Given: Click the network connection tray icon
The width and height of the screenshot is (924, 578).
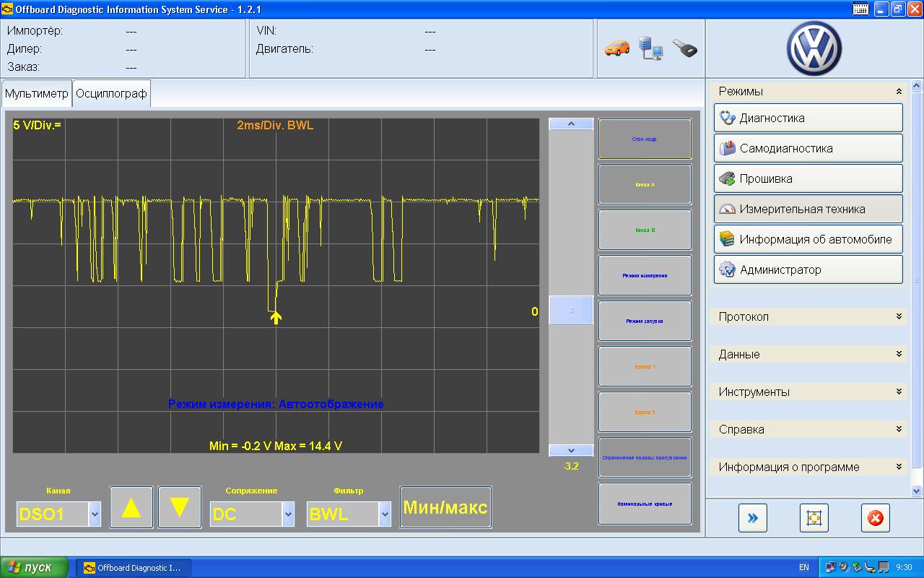Looking at the screenshot, I should [831, 567].
